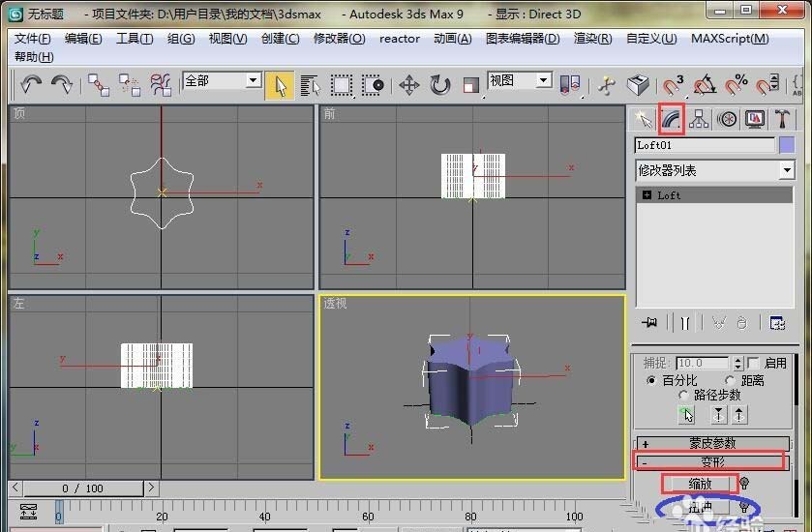Activate the Select and Move tool
812x532 pixels.
coord(408,85)
